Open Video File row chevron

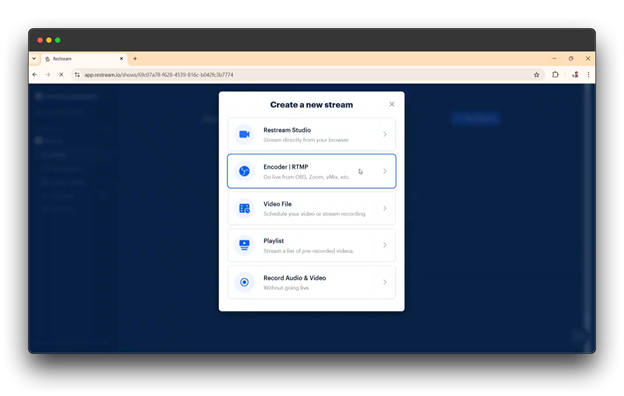pos(385,208)
